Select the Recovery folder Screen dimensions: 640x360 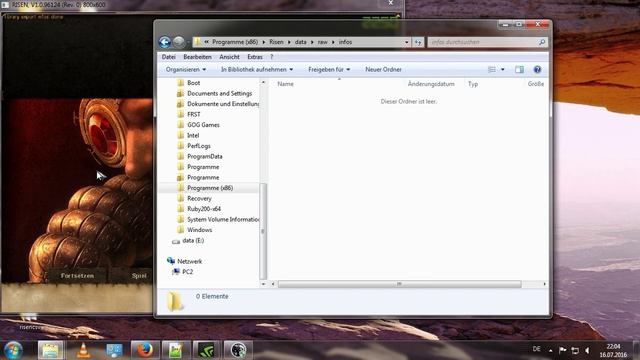pyautogui.click(x=199, y=198)
